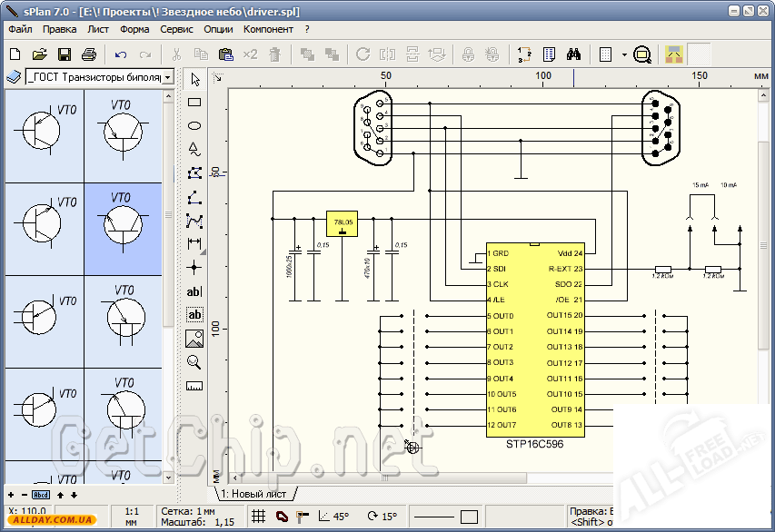Open the Сервис menu
The height and width of the screenshot is (532, 775).
(176, 29)
